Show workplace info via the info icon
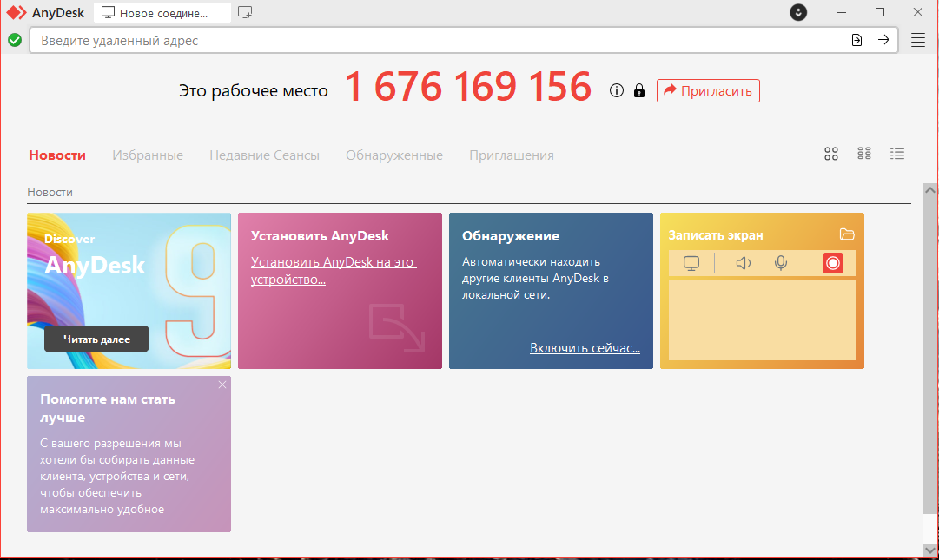The height and width of the screenshot is (560, 939). pos(617,90)
